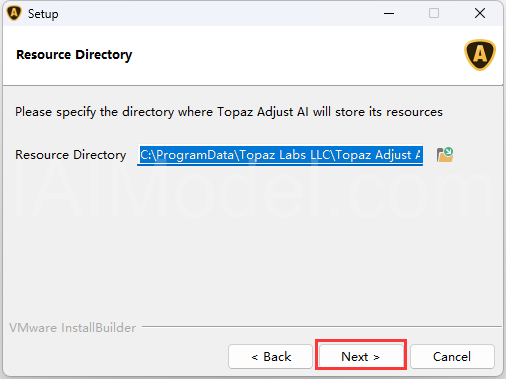The width and height of the screenshot is (506, 379).
Task: Click the highlighted C:\ProgramData path text
Action: point(280,155)
